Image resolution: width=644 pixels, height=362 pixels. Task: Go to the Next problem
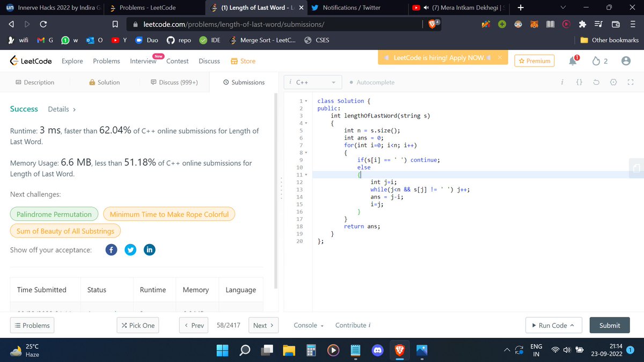264,326
